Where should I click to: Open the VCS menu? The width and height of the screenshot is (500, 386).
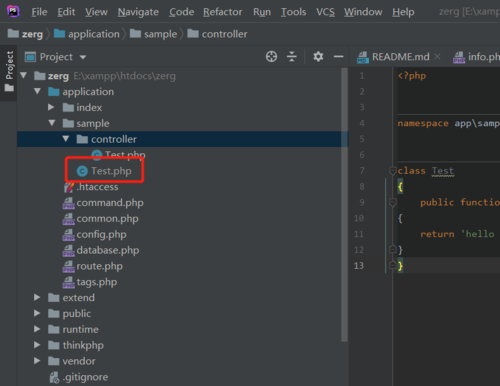tap(325, 12)
